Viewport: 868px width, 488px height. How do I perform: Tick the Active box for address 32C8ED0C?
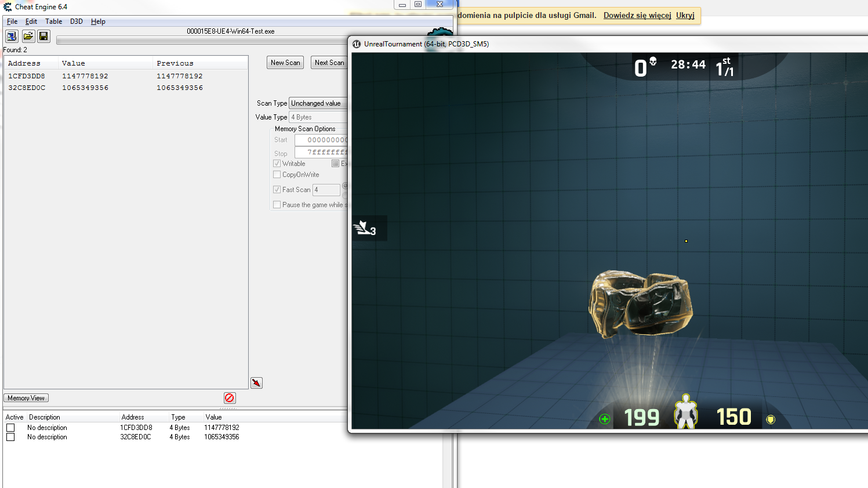pyautogui.click(x=10, y=437)
